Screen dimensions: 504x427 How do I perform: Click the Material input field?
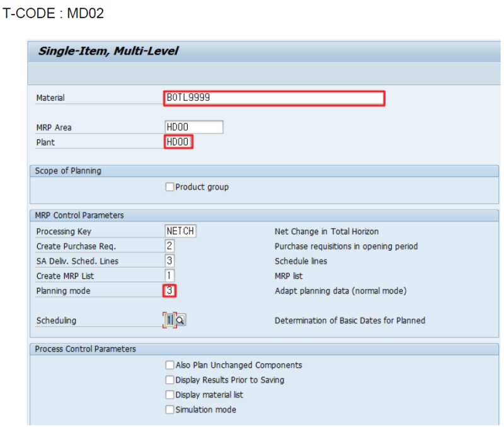274,98
